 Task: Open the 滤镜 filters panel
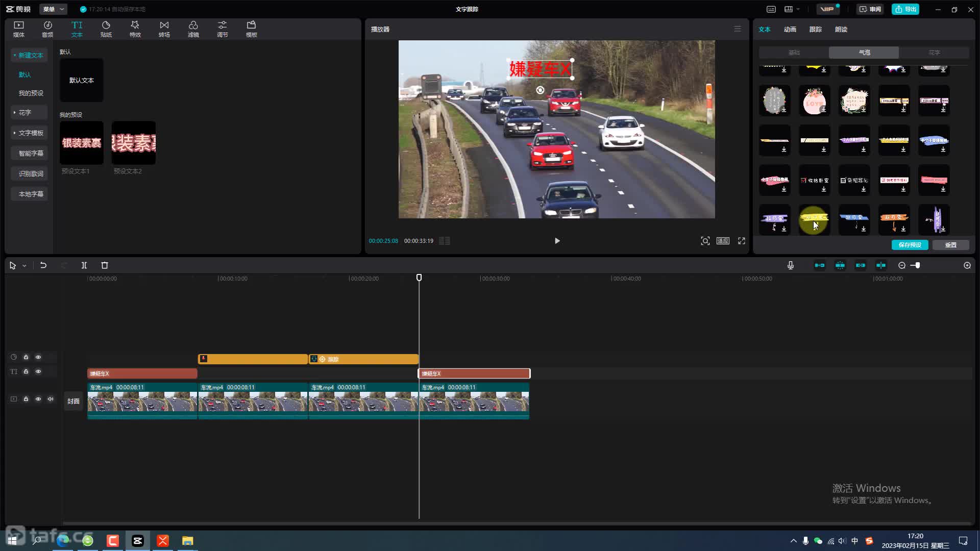(x=193, y=29)
